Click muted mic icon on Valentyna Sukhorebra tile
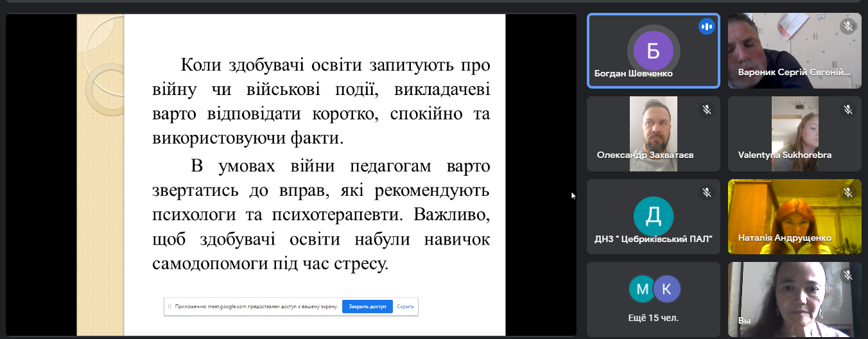 847,110
